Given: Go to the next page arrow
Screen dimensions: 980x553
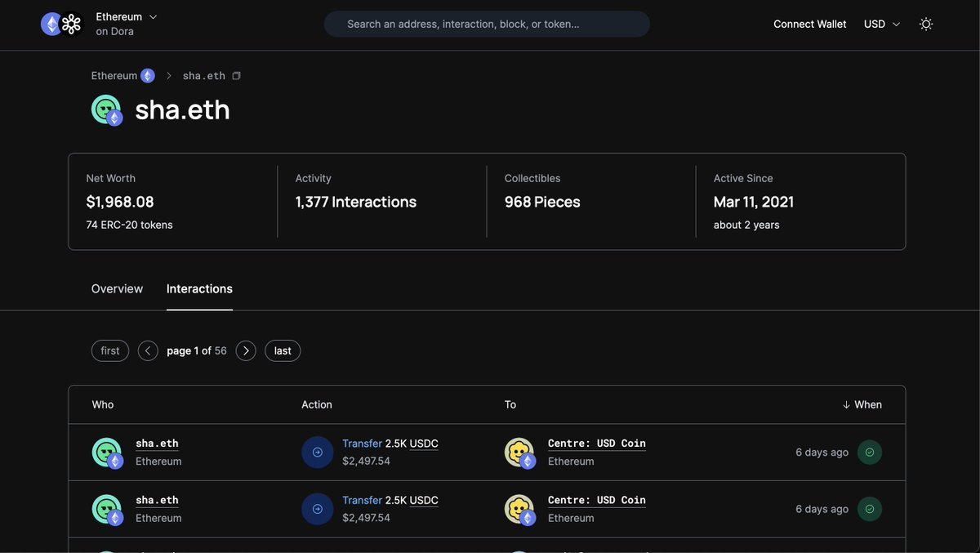Looking at the screenshot, I should (x=246, y=350).
